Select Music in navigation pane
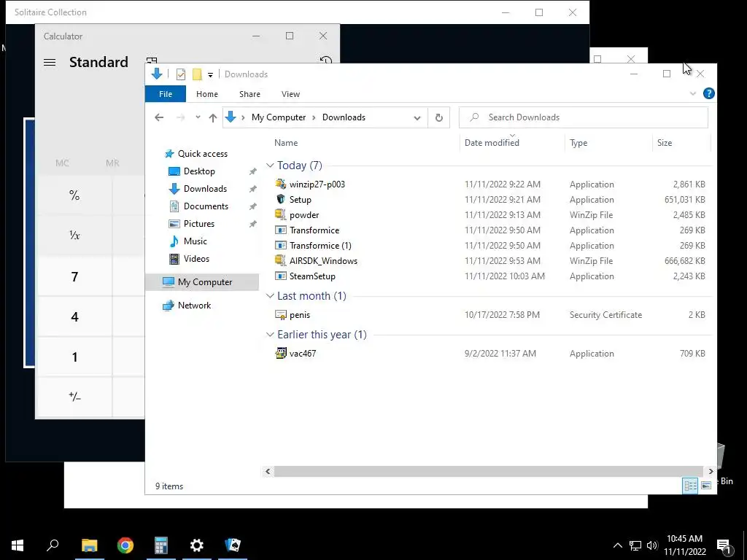 tap(196, 241)
